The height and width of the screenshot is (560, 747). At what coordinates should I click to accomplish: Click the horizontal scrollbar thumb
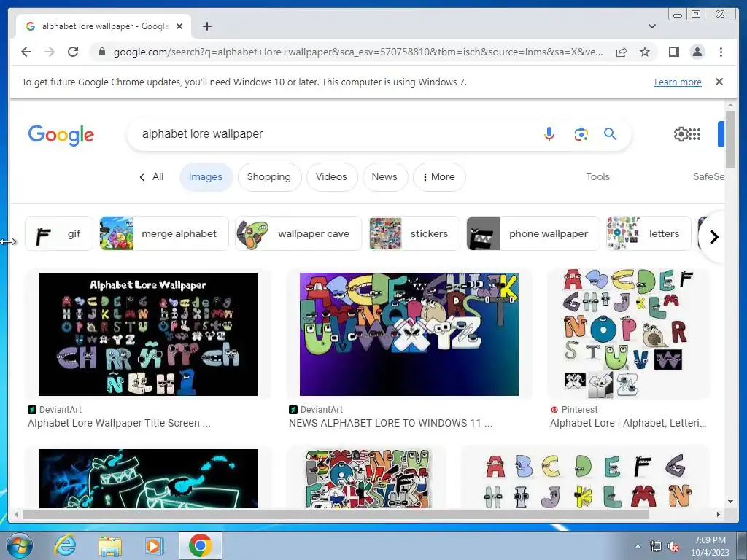(336, 514)
